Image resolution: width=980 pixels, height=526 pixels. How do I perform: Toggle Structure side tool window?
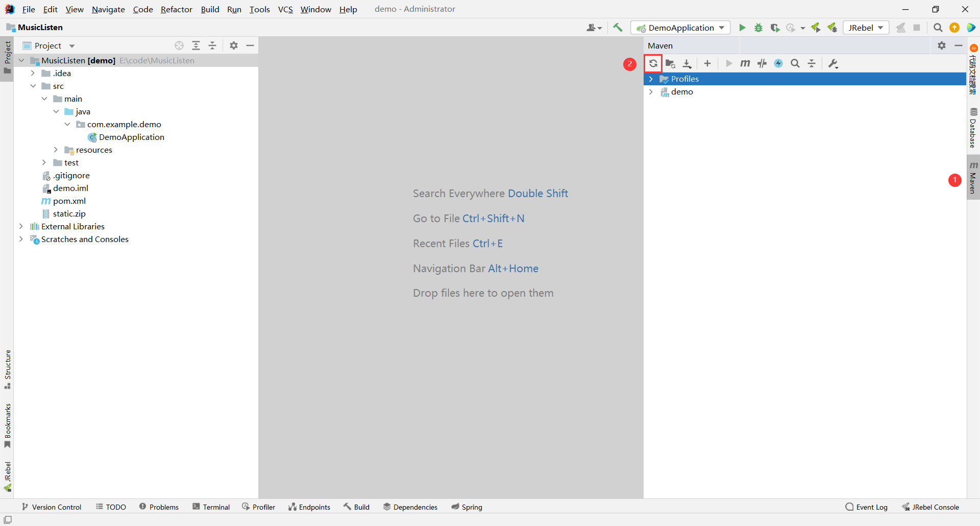pos(7,369)
